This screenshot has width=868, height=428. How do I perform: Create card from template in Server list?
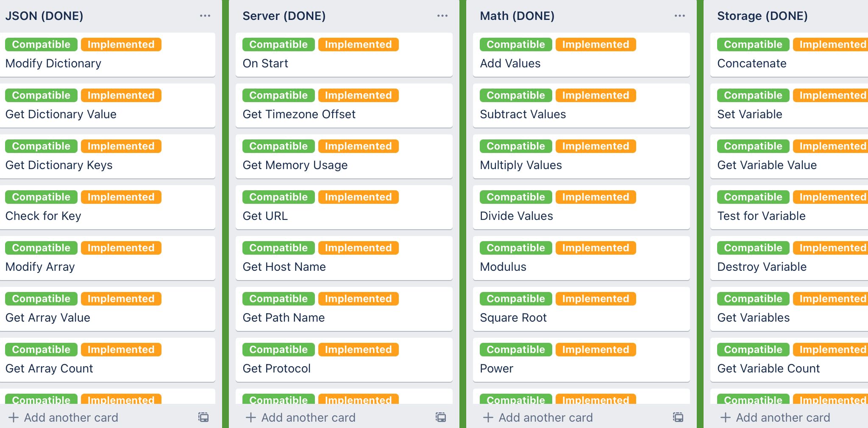pos(441,417)
